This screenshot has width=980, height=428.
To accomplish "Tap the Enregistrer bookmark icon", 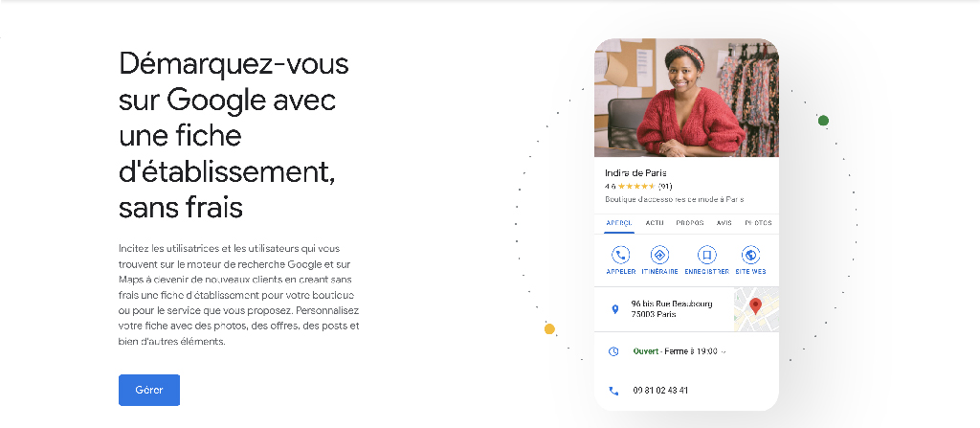I will [706, 255].
